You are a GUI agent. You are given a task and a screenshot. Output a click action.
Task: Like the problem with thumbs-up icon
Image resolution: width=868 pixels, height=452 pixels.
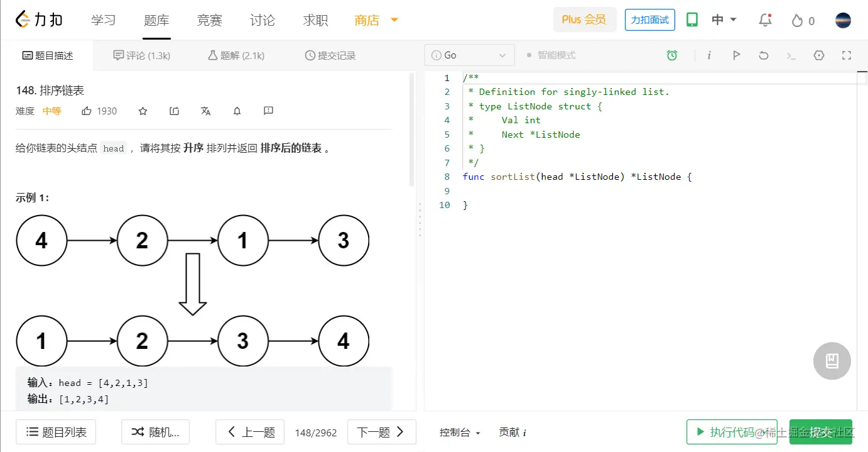[x=87, y=111]
